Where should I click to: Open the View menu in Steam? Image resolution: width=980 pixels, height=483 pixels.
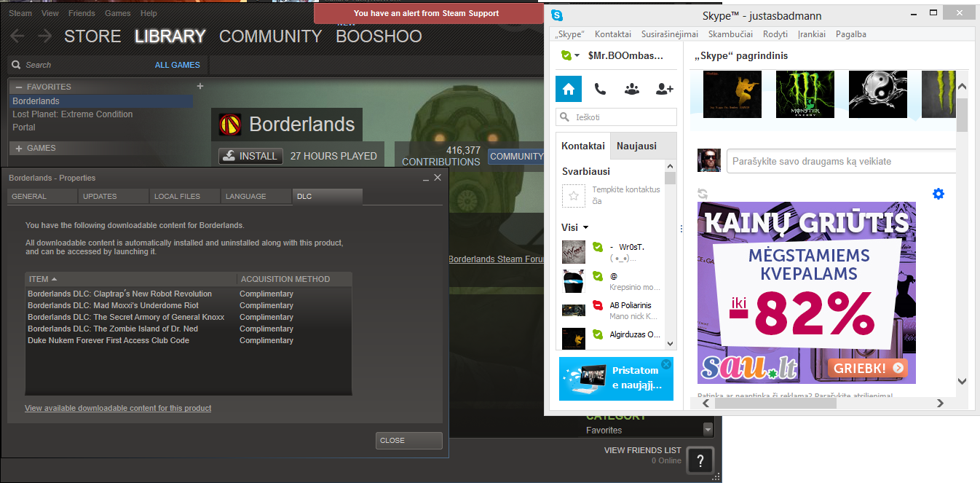[x=50, y=13]
